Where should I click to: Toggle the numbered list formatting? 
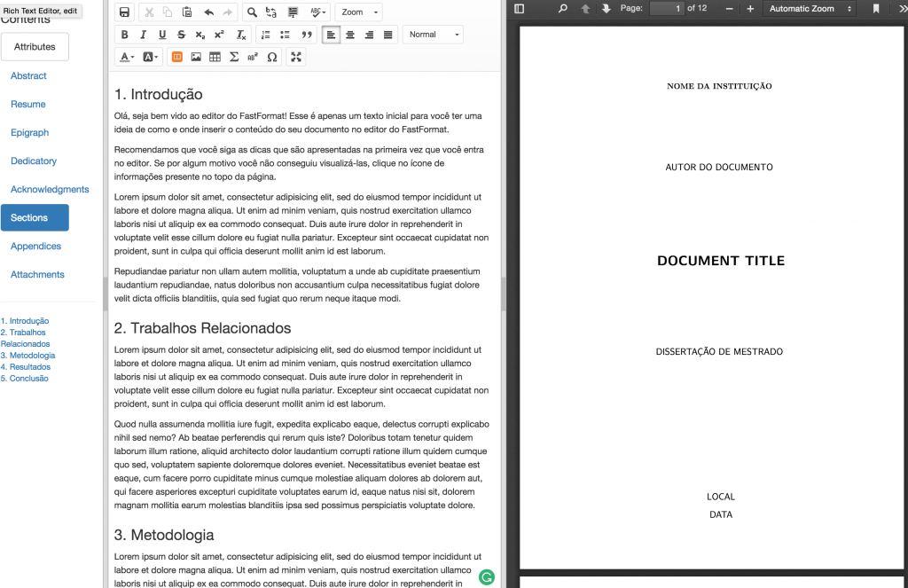click(265, 35)
